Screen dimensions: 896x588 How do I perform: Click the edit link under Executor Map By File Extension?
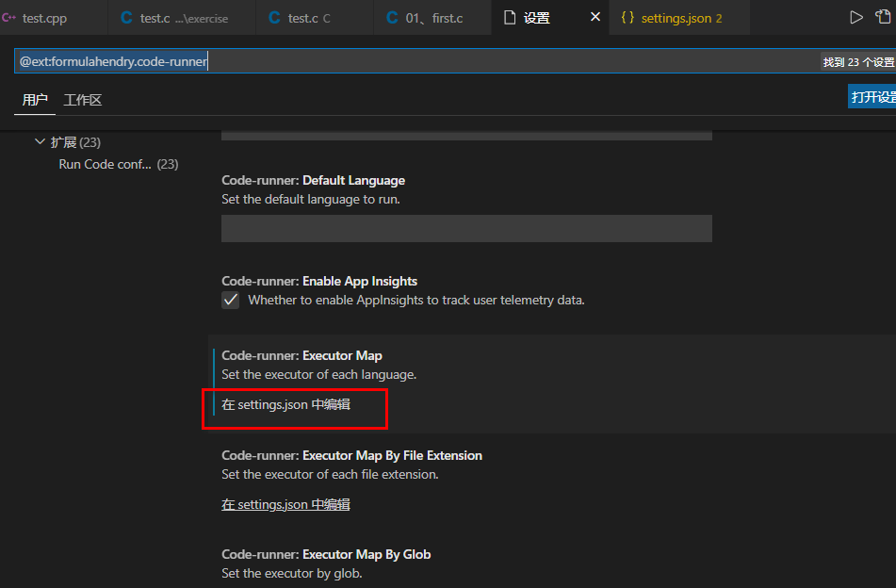click(x=285, y=504)
